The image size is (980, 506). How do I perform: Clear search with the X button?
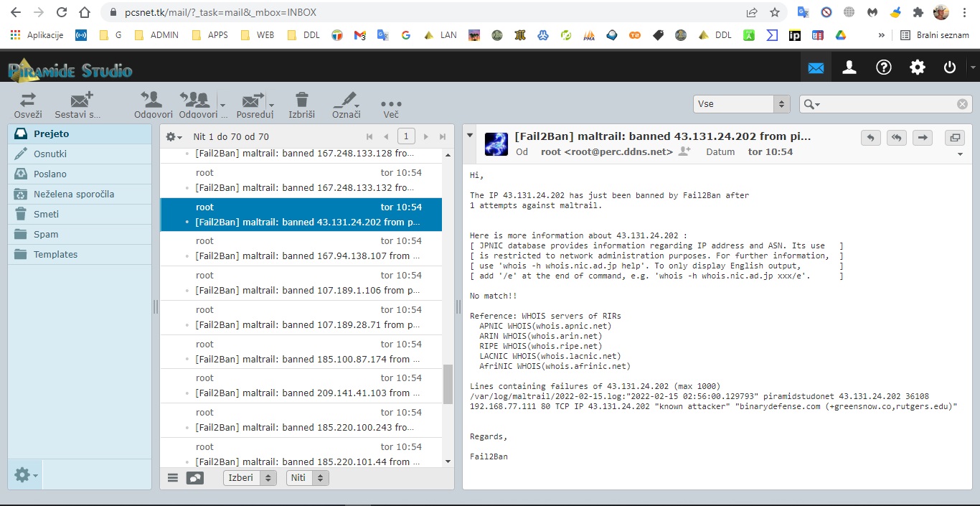pos(962,104)
